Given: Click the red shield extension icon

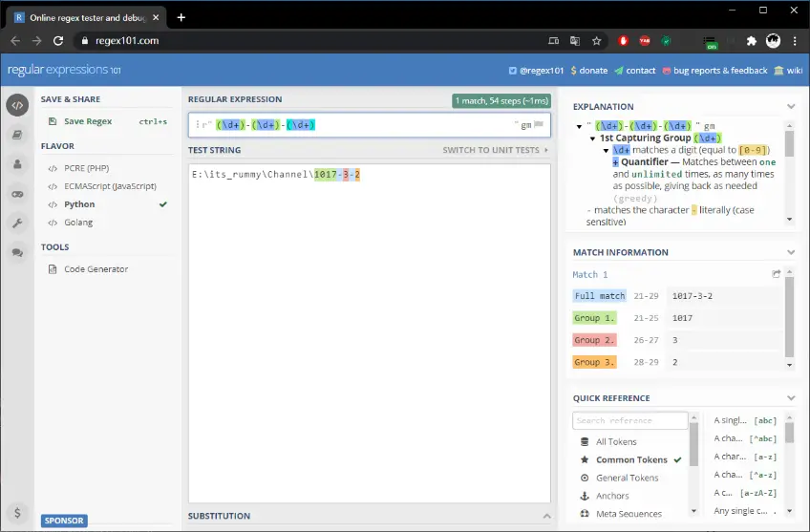Looking at the screenshot, I should click(x=624, y=41).
